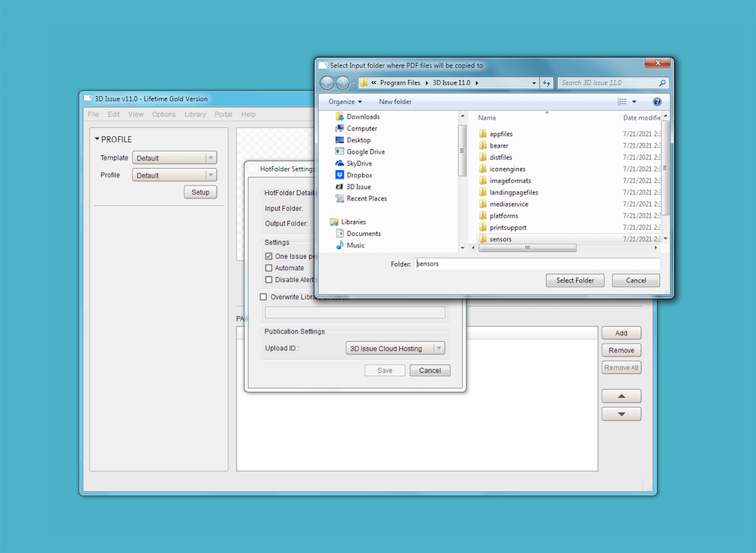Image resolution: width=756 pixels, height=553 pixels.
Task: Click the 3D Issue 11.0 breadcrumb
Action: (x=451, y=83)
